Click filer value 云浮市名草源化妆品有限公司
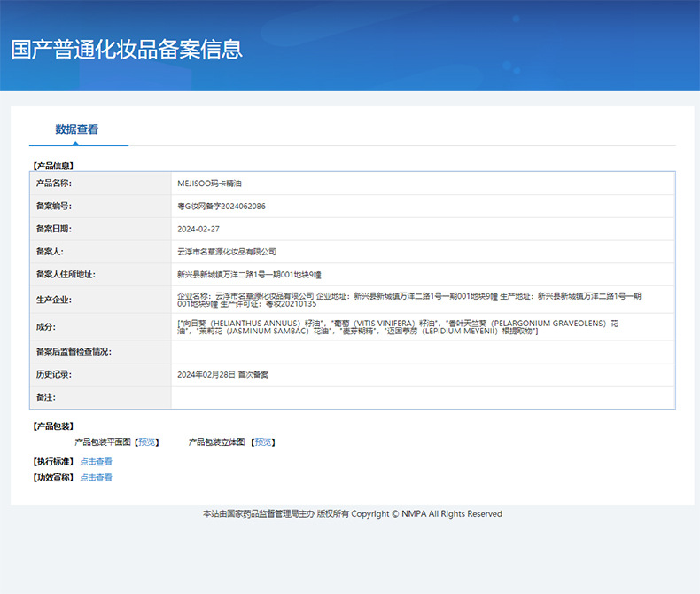The image size is (700, 594). 227,252
